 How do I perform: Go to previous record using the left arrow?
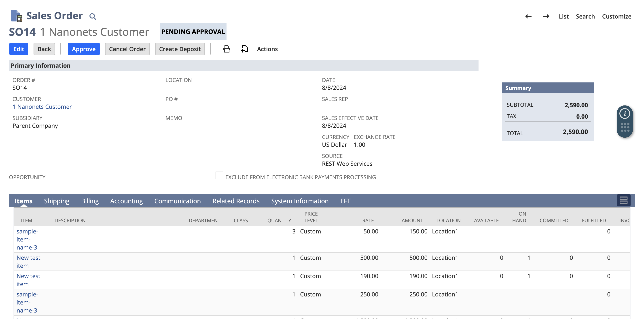tap(528, 16)
